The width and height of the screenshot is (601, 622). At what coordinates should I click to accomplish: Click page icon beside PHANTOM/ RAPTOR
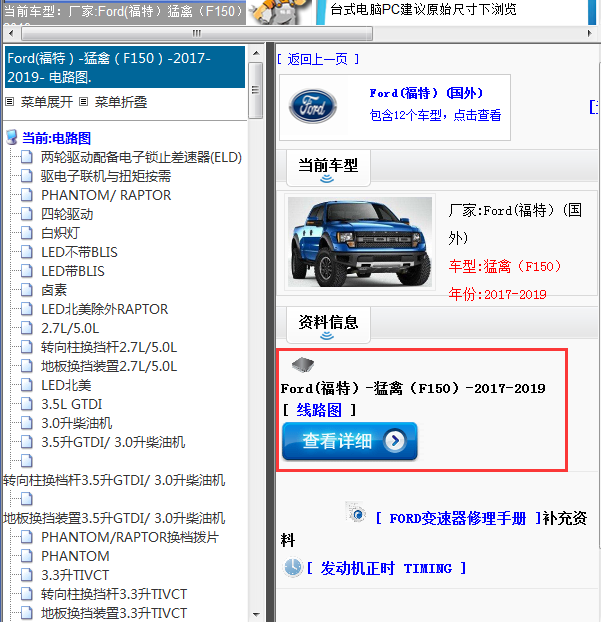(x=27, y=195)
